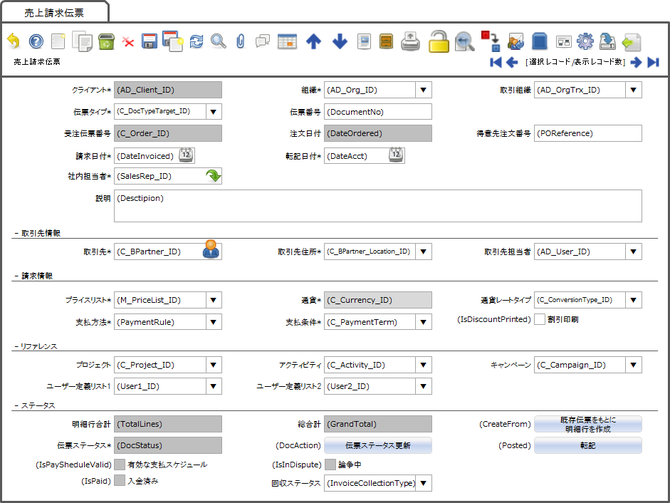Click the yellow padlock lock icon
The width and height of the screenshot is (670, 503).
[439, 41]
